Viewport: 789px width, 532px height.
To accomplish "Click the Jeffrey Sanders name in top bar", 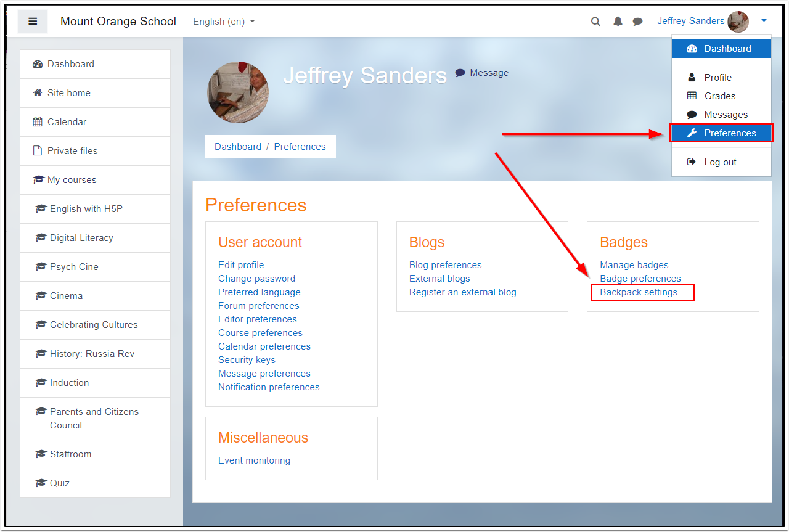I will [x=691, y=21].
